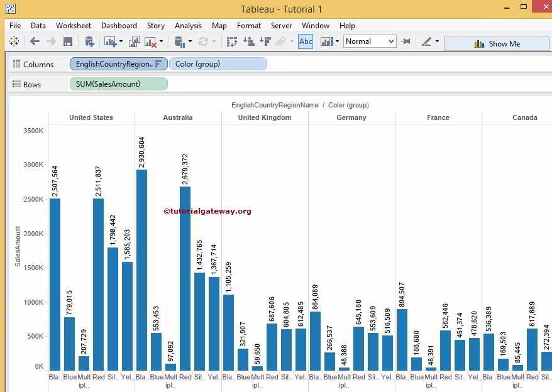Click the add new data source icon
The width and height of the screenshot is (552, 392).
pyautogui.click(x=89, y=41)
